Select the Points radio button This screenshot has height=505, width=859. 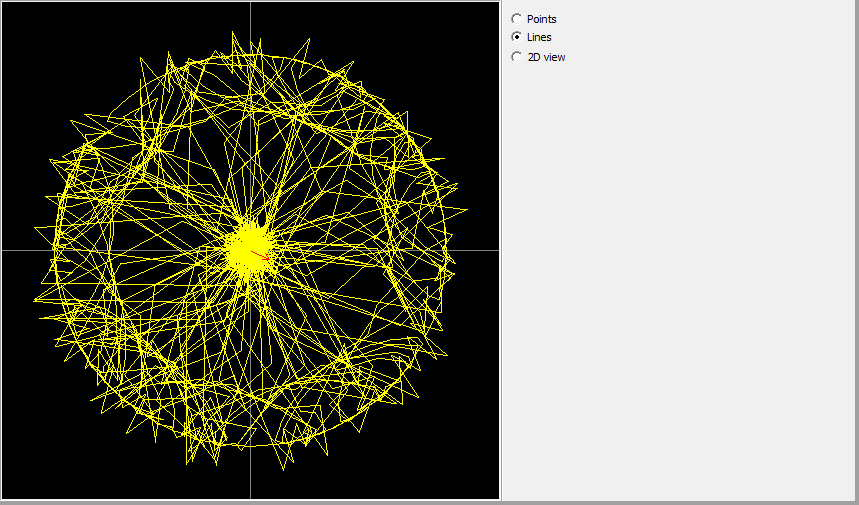(x=516, y=19)
